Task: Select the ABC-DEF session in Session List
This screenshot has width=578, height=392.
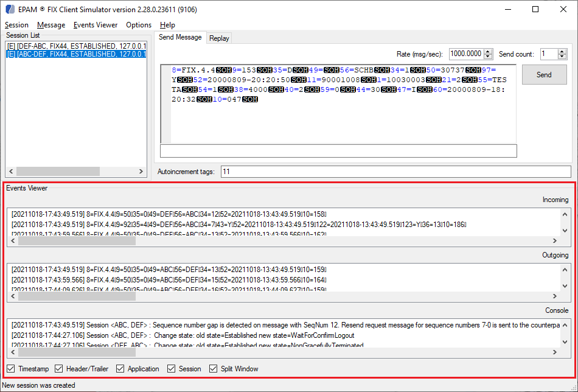Action: [x=76, y=54]
